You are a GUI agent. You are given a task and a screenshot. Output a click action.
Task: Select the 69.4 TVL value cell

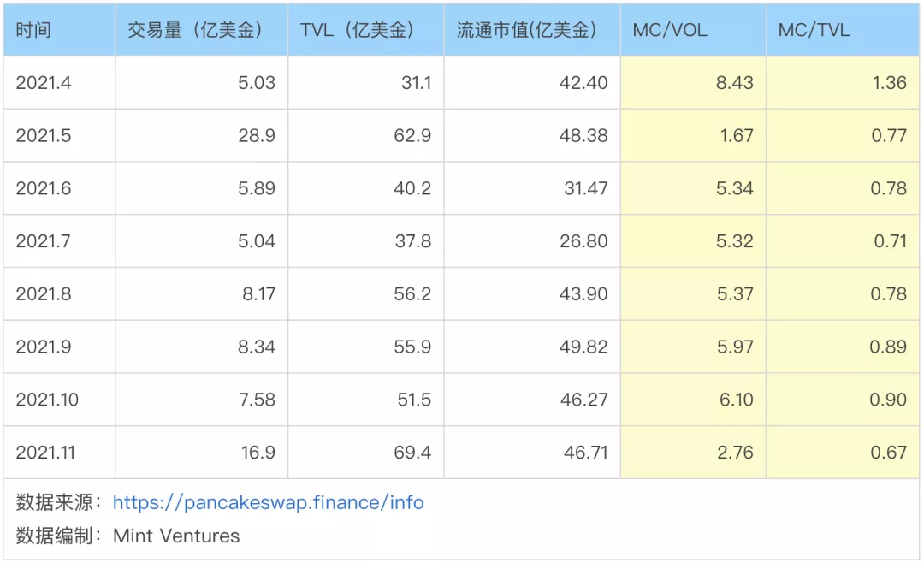click(366, 452)
